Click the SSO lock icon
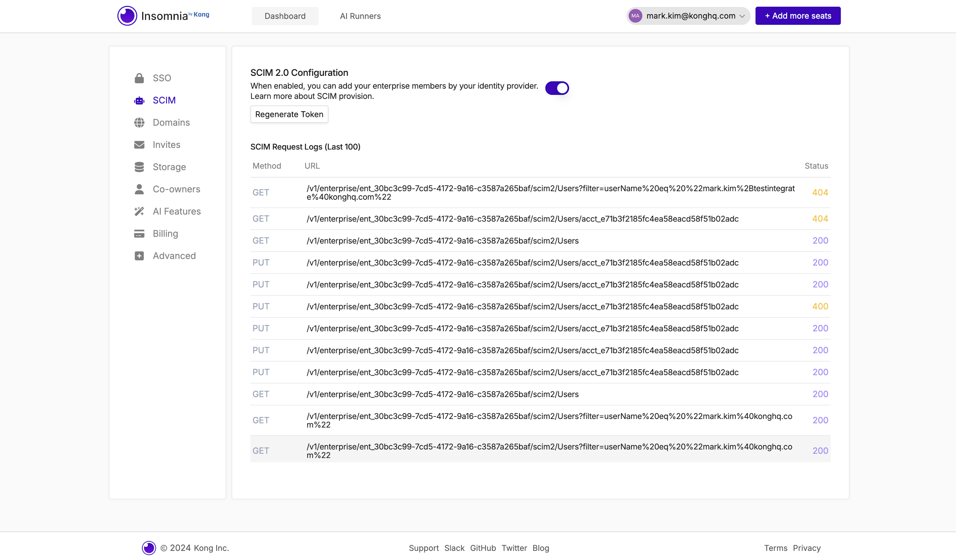Image resolution: width=956 pixels, height=560 pixels. [139, 78]
